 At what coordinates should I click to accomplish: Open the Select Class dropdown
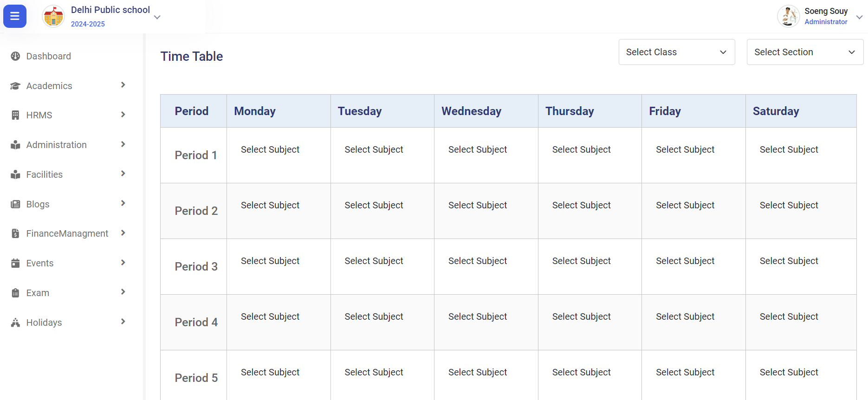pyautogui.click(x=676, y=52)
